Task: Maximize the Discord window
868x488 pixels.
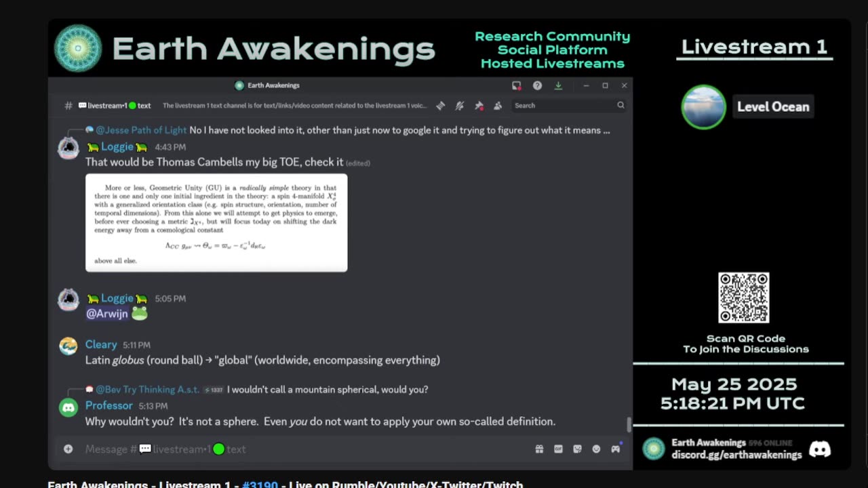Action: coord(605,85)
